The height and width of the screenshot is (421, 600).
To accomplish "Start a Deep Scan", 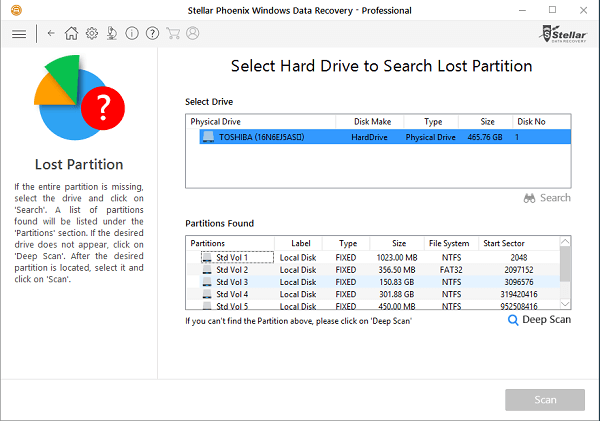I will pyautogui.click(x=539, y=320).
